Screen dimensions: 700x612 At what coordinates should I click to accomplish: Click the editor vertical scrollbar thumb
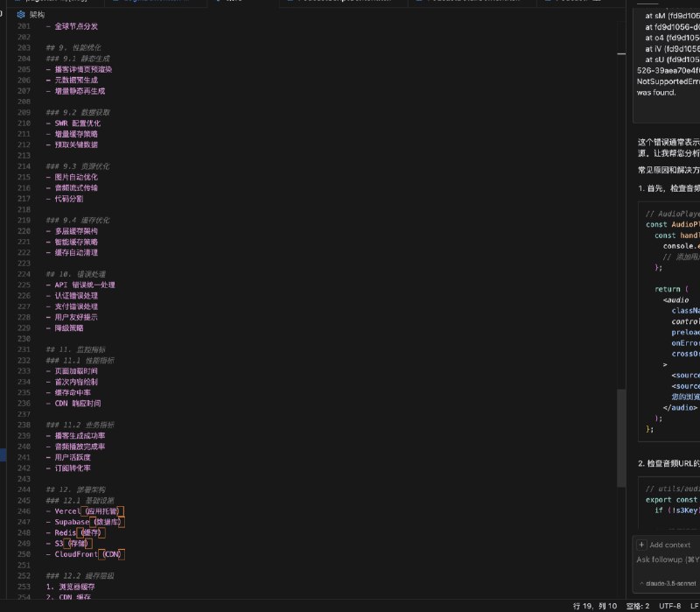coord(621,438)
